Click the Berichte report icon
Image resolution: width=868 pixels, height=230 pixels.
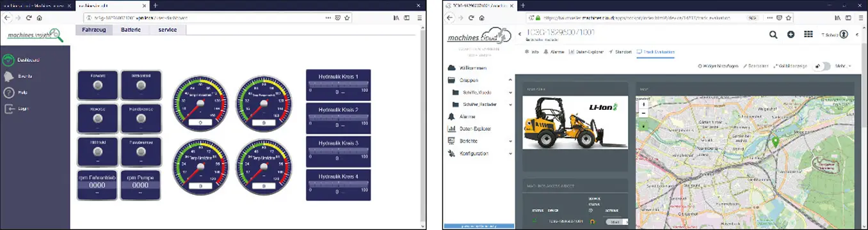tap(451, 141)
